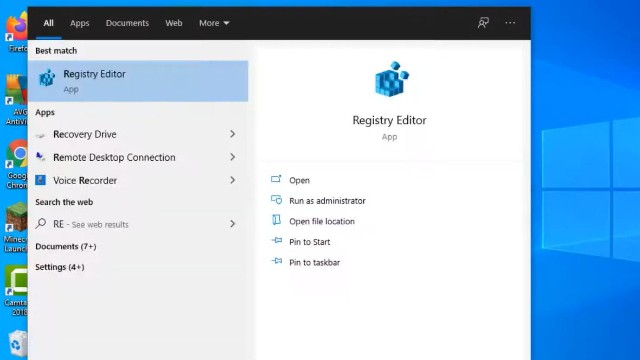Expand Voice Recorder options arrow
Screen dimensions: 640x360
[232, 180]
